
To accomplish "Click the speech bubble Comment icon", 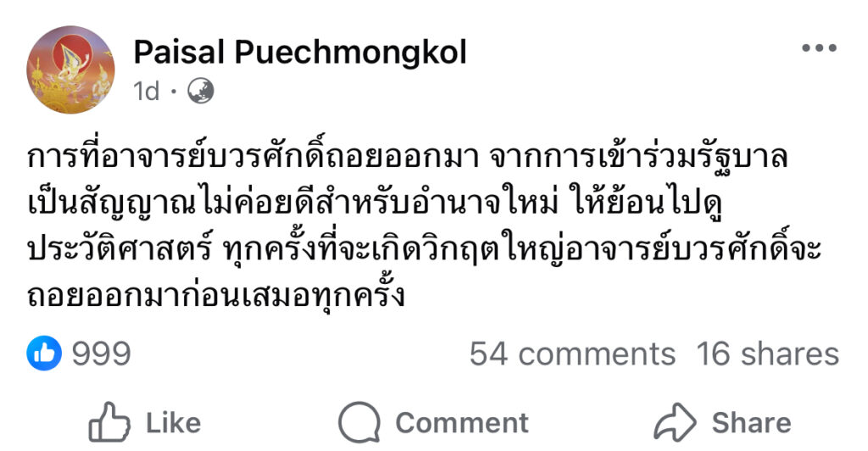I will point(359,422).
